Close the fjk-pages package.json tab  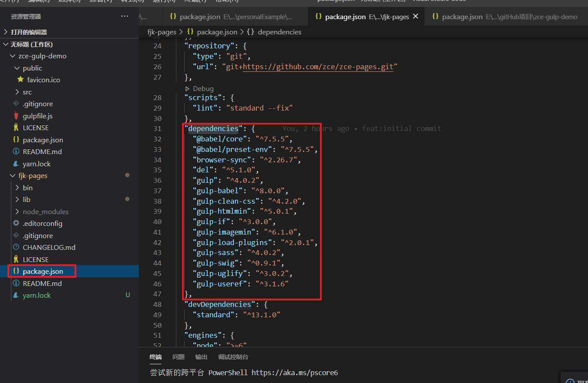point(416,16)
